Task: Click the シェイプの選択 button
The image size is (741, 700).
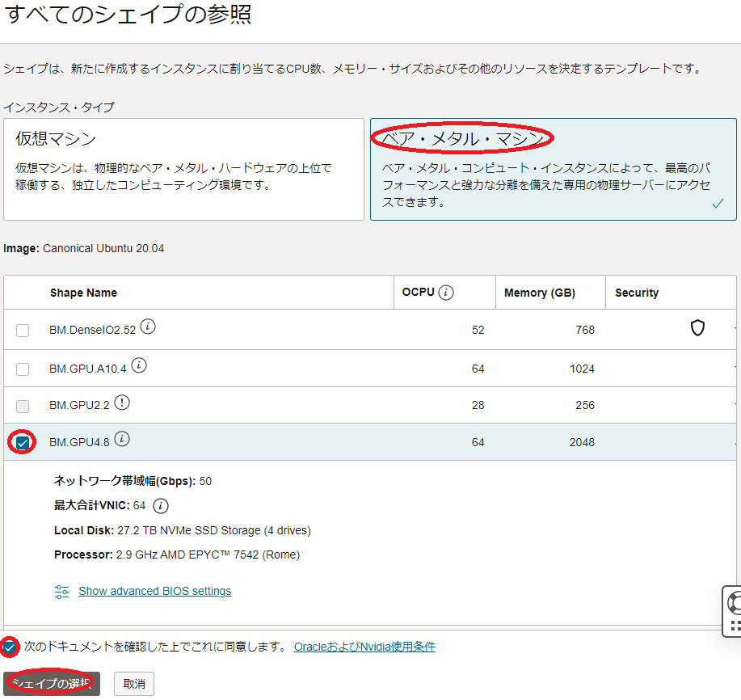Action: (52, 683)
